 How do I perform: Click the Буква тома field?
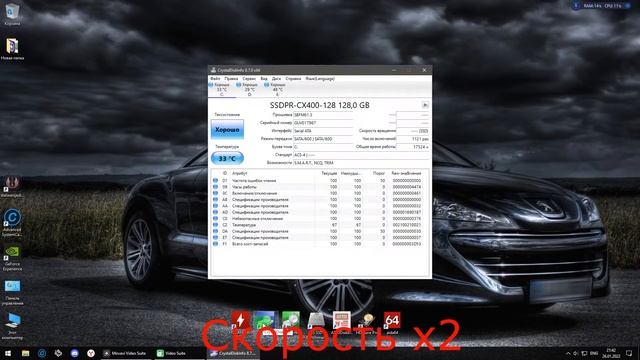coord(323,147)
